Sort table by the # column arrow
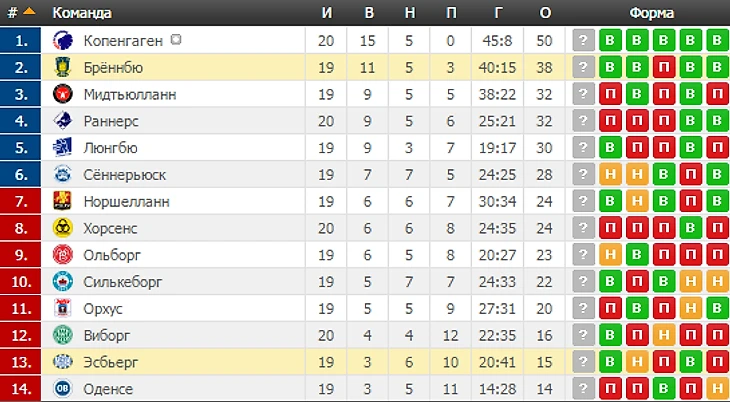Viewport: 730px width, 402px height. (x=29, y=13)
